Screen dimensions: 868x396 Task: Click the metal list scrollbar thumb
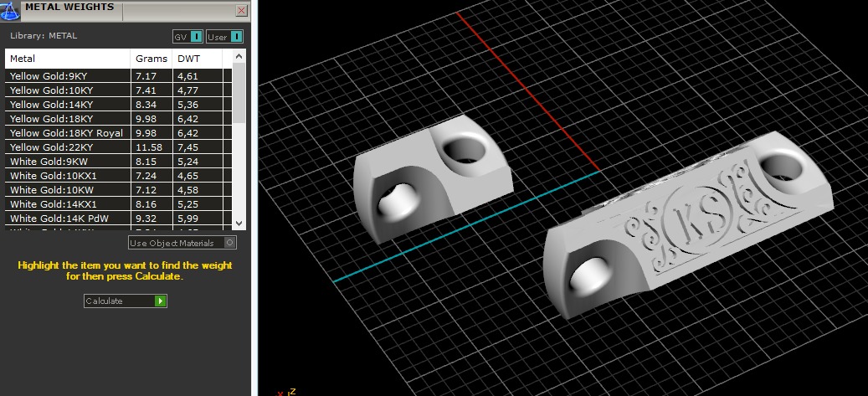pos(239,93)
